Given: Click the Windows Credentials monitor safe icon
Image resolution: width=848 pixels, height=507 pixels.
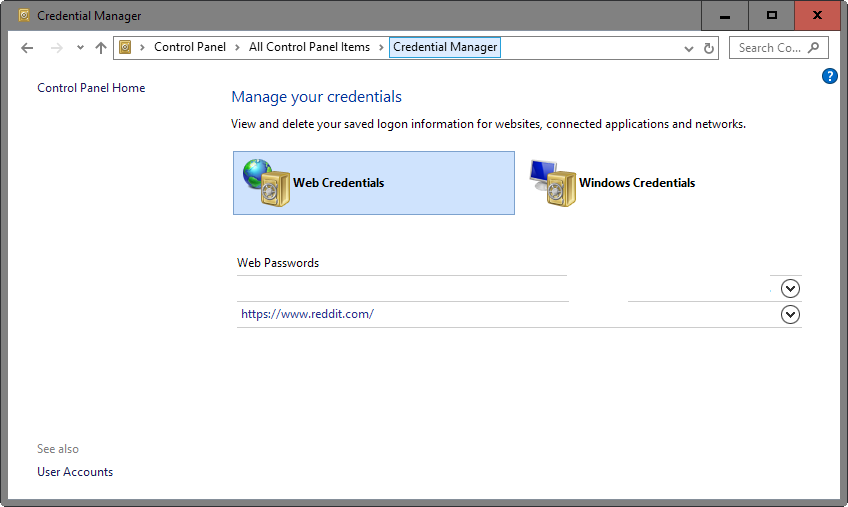Looking at the screenshot, I should click(x=553, y=183).
